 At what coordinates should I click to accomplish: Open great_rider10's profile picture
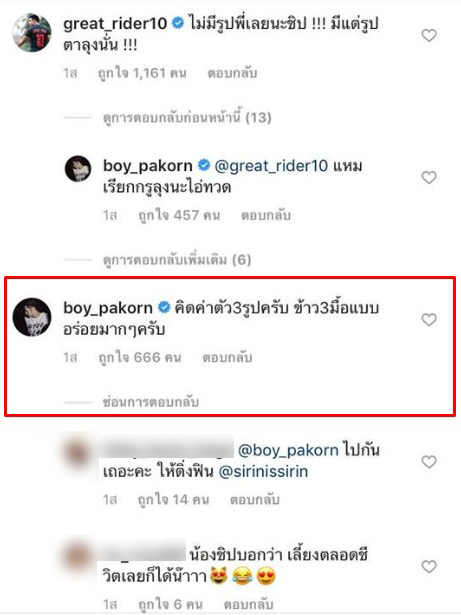(x=32, y=33)
